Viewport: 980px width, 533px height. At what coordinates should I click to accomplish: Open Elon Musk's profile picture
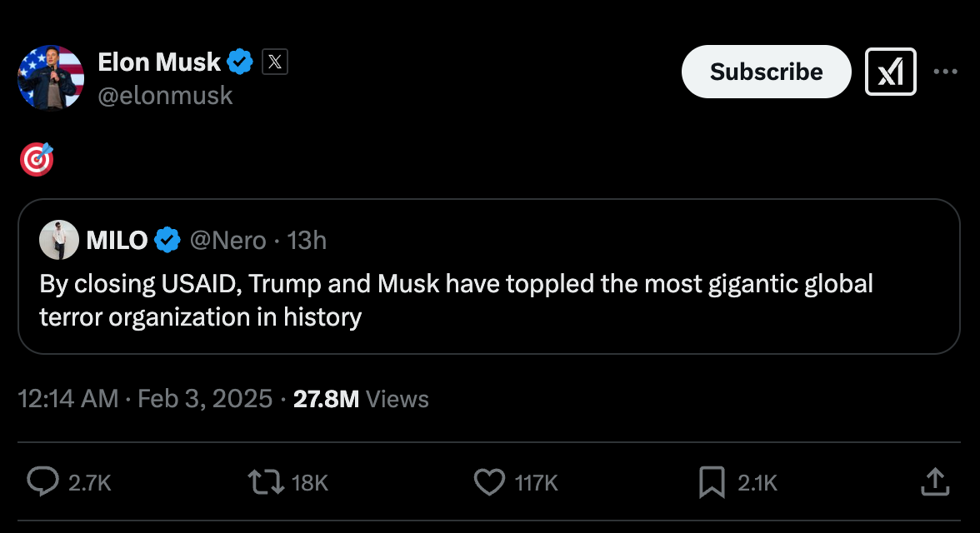[x=51, y=77]
